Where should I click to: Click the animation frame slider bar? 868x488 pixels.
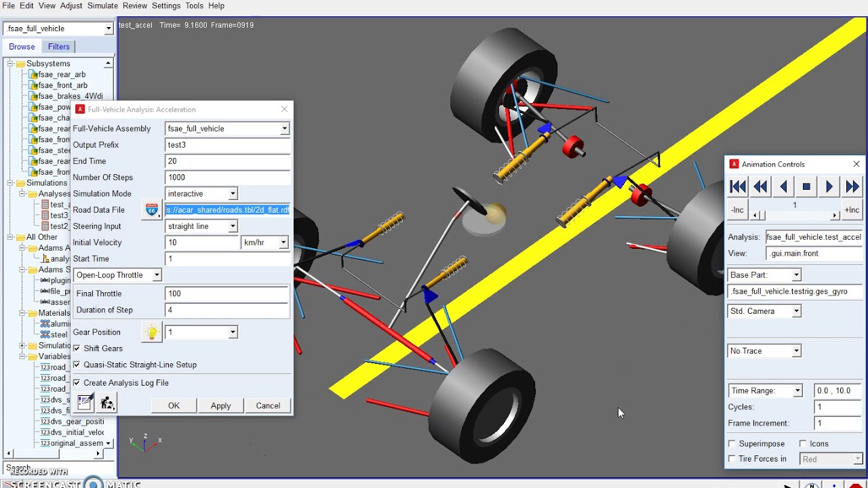[x=795, y=215]
